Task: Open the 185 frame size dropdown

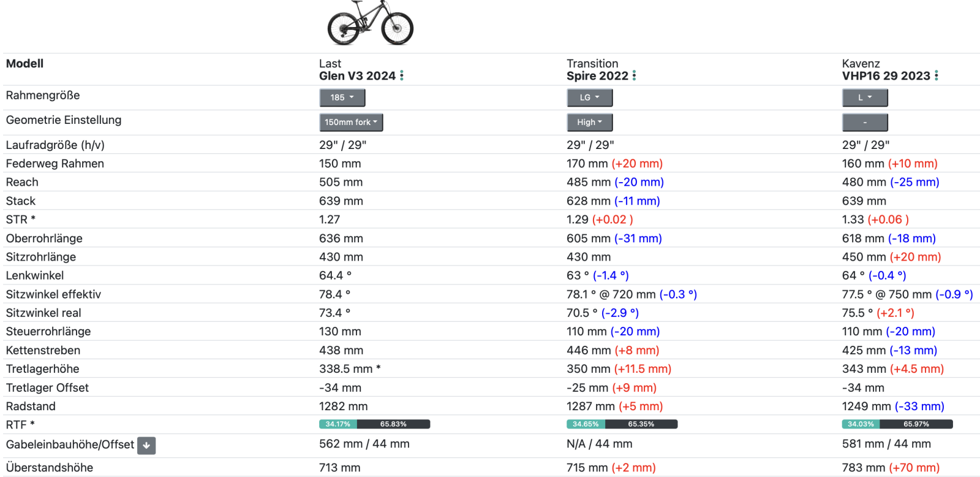Action: point(342,97)
